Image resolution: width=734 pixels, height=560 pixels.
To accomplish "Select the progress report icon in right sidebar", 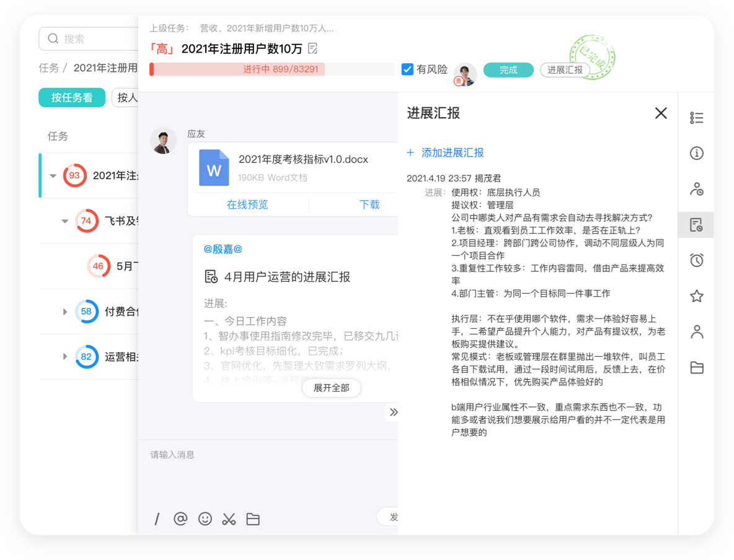I will (x=697, y=225).
